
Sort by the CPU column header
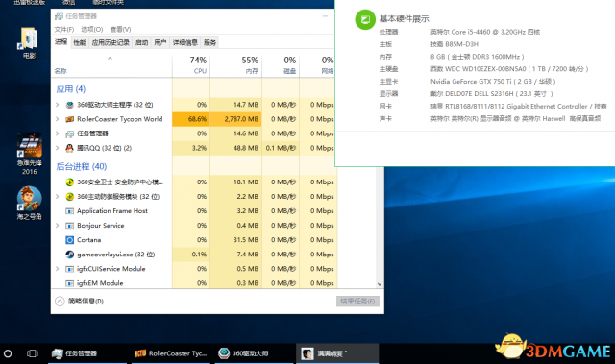pos(191,65)
